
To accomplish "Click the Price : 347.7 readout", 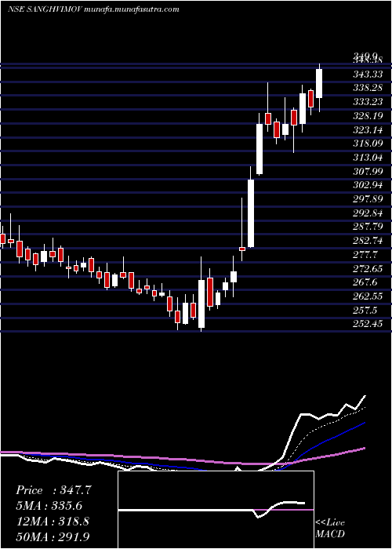I will [x=53, y=490].
